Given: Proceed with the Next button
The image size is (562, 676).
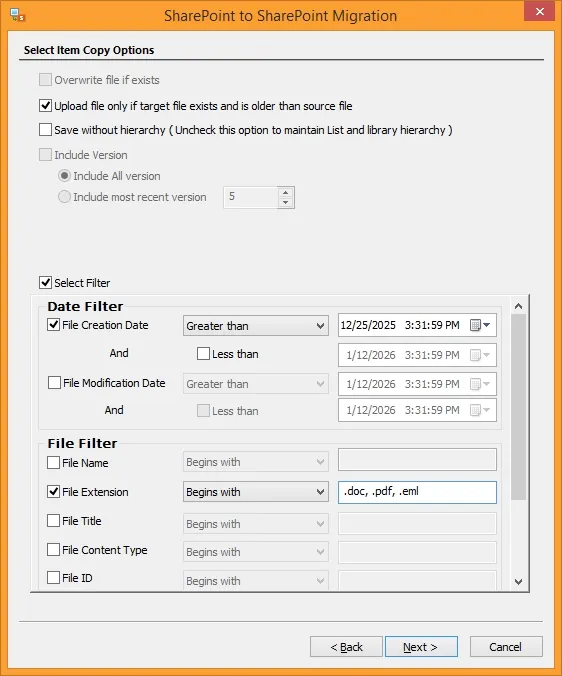Looking at the screenshot, I should coord(421,647).
